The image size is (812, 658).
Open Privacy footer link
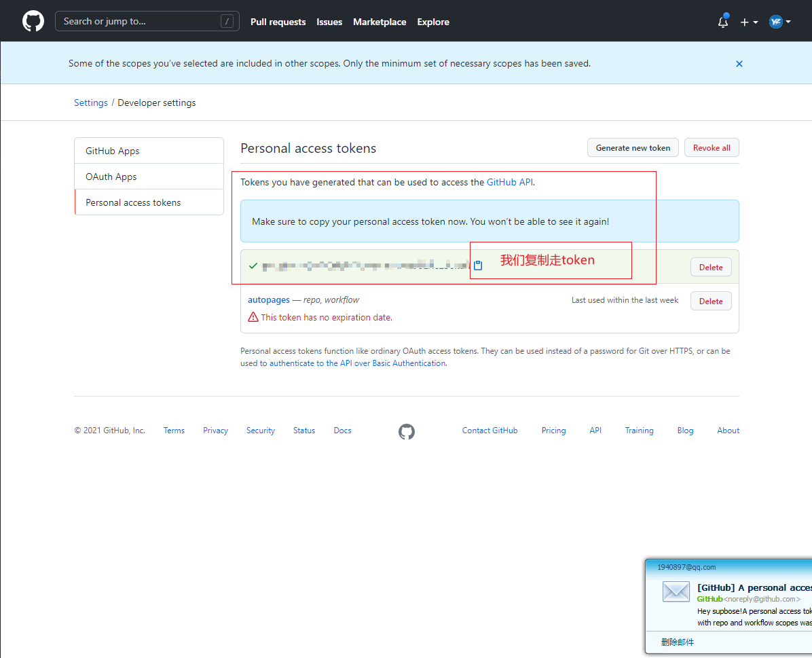(215, 431)
